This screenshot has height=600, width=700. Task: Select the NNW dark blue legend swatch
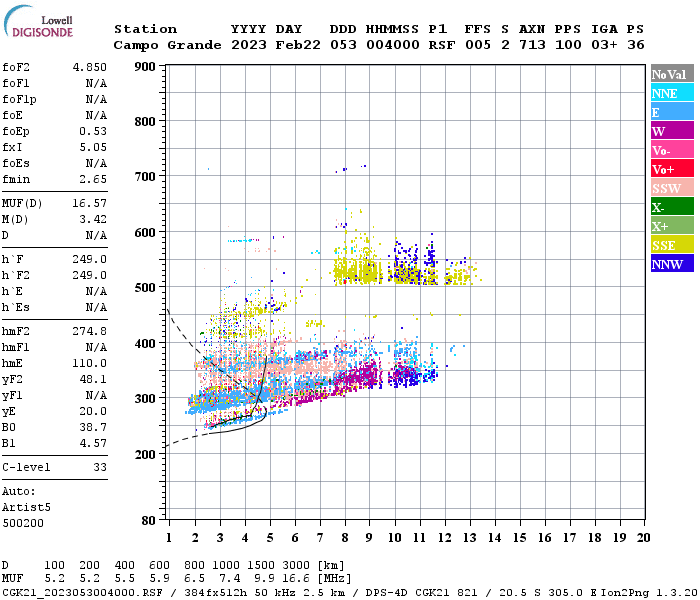point(672,263)
